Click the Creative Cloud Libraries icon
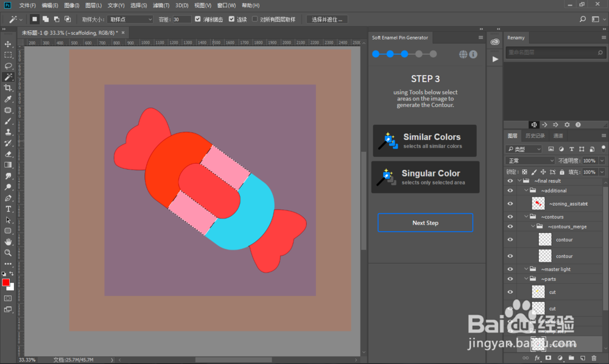 tap(495, 42)
